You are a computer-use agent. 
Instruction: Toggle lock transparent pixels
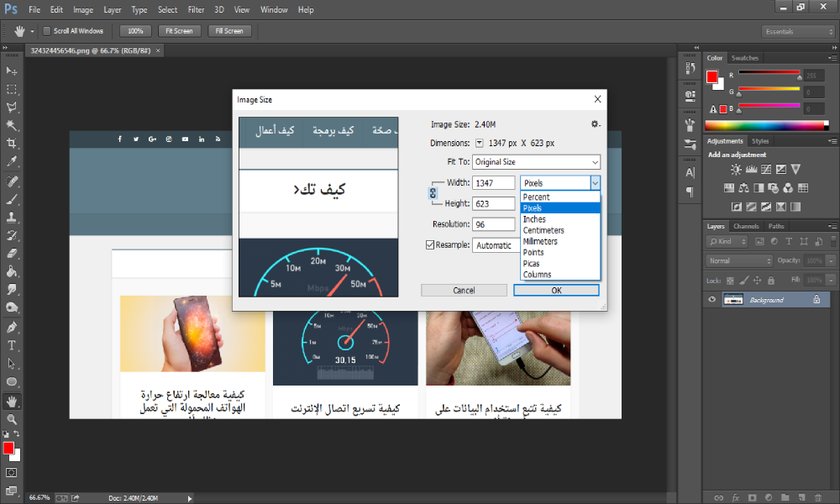tap(730, 280)
